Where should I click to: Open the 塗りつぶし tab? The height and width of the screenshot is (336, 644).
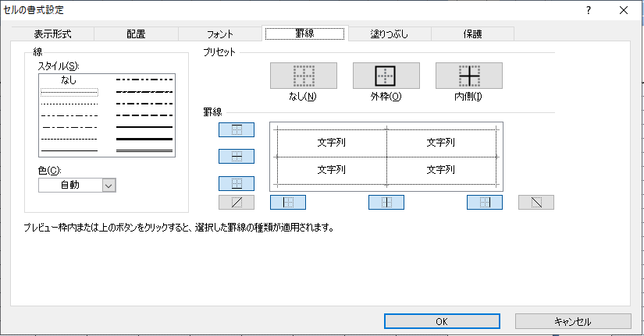pos(389,34)
